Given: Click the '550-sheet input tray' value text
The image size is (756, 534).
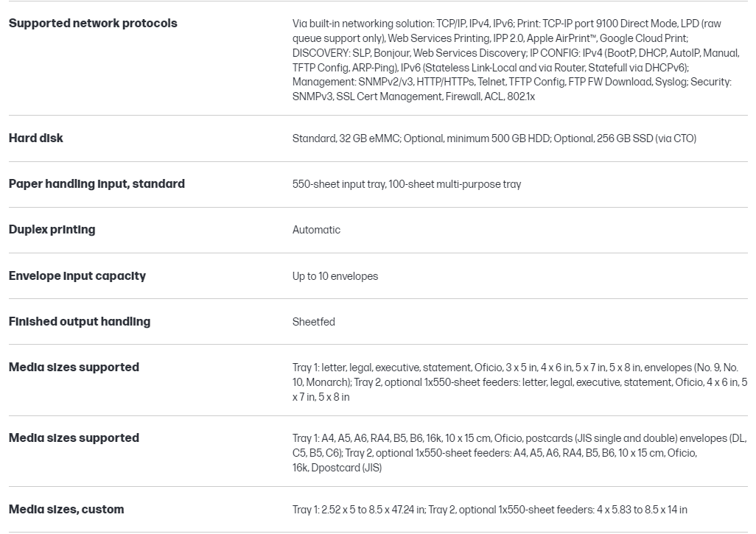Looking at the screenshot, I should [339, 184].
